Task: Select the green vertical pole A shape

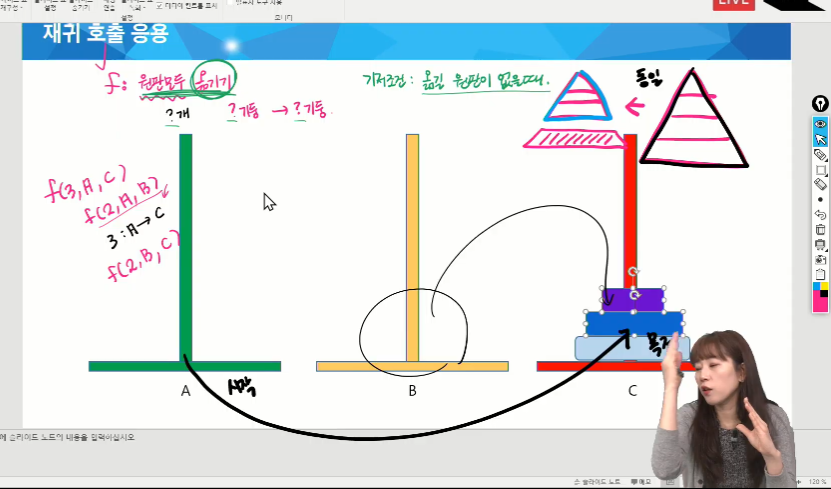Action: (185, 247)
